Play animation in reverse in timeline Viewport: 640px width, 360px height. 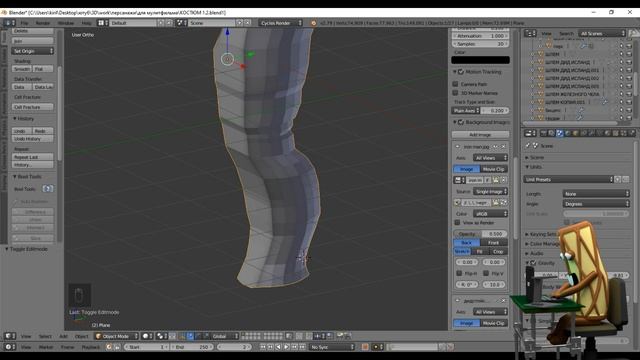(x=279, y=347)
